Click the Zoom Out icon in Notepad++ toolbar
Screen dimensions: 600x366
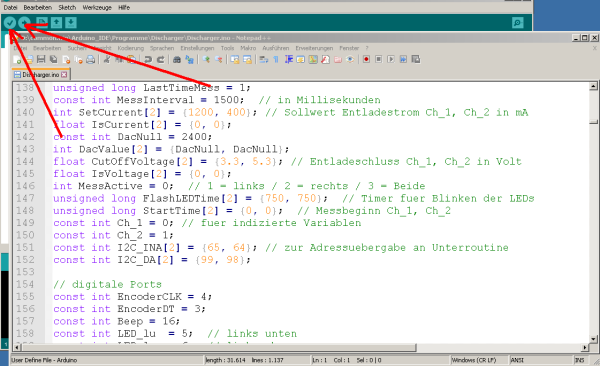(x=218, y=59)
